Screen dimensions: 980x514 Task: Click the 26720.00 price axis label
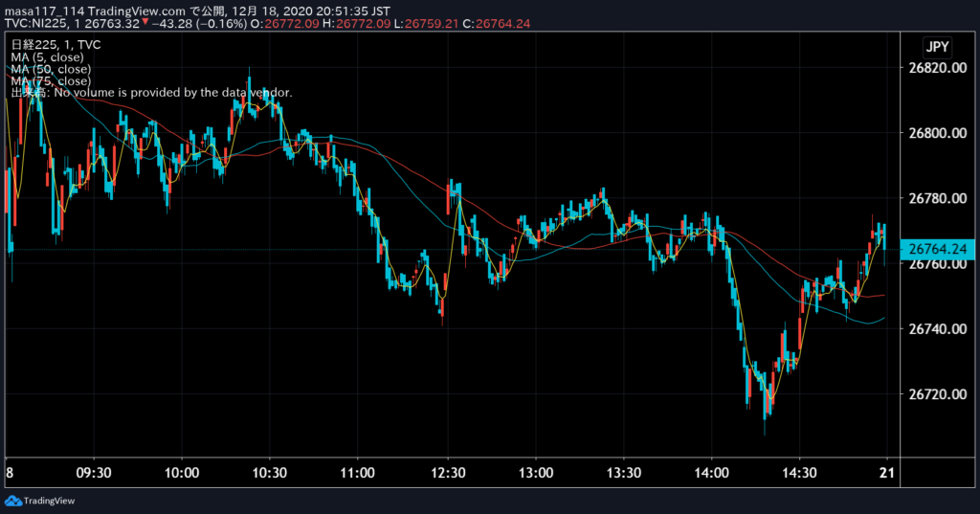click(x=937, y=394)
